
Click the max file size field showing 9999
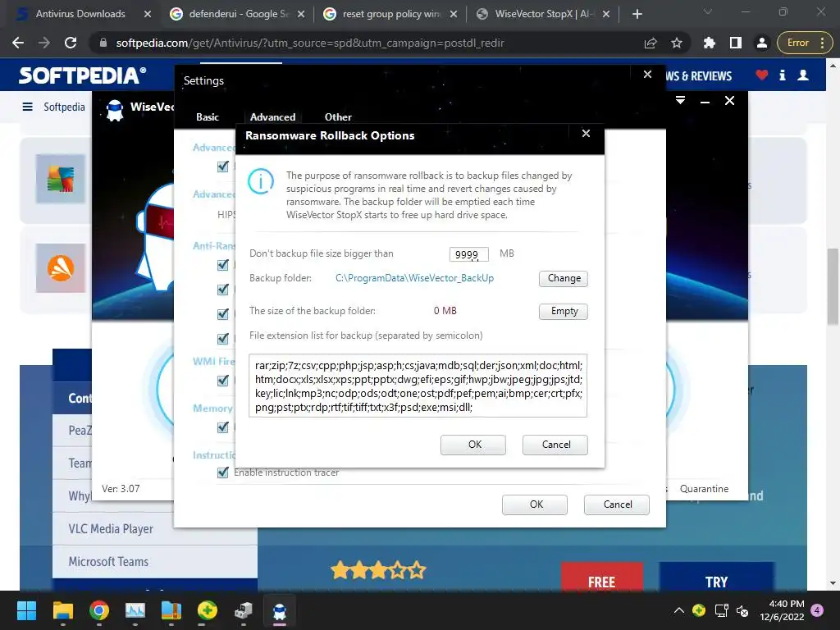point(468,254)
